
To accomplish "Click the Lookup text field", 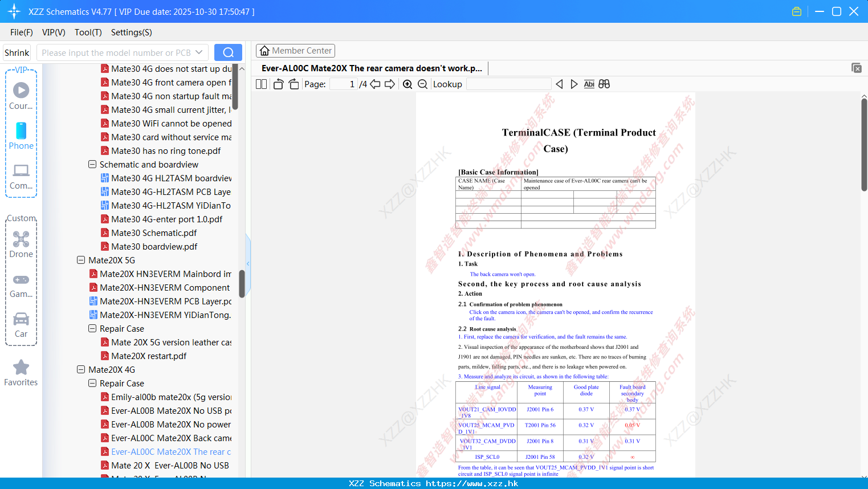I will point(508,84).
